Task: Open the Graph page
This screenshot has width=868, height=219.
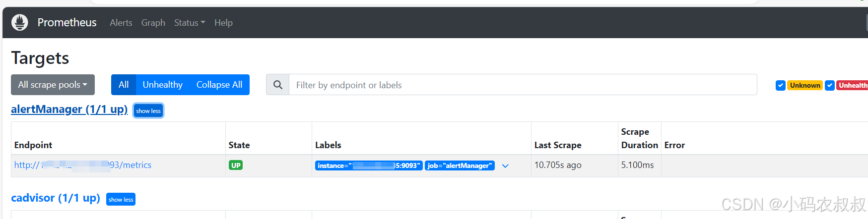Action: click(x=153, y=23)
